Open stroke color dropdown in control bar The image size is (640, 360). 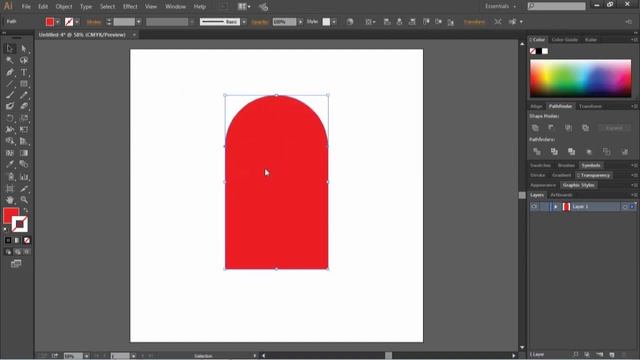[x=77, y=22]
